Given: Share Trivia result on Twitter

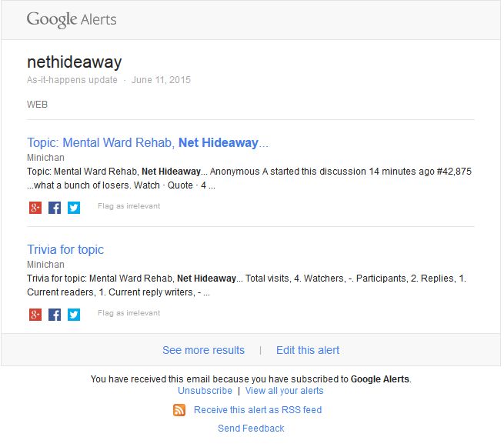Looking at the screenshot, I should tap(74, 315).
